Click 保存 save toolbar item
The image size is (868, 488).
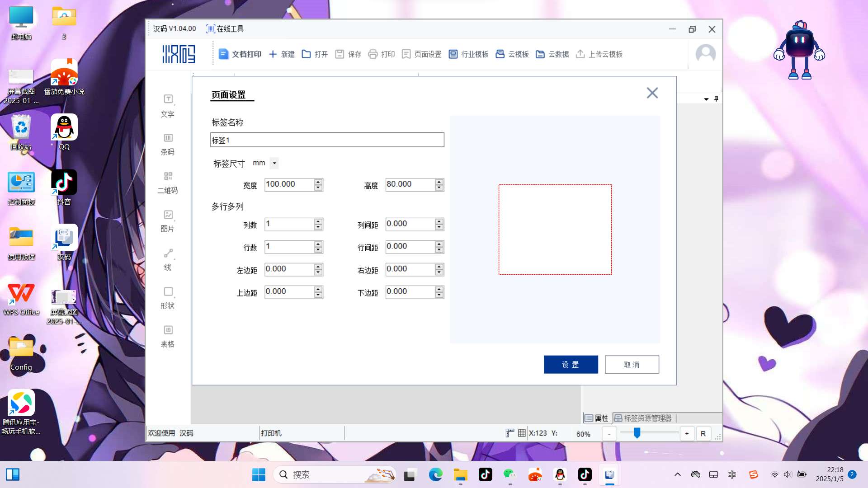click(x=348, y=54)
